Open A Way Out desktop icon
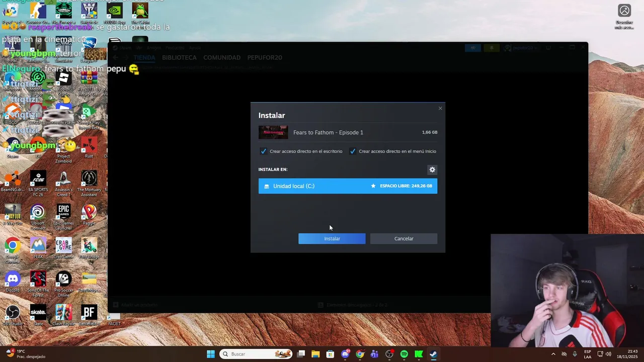The height and width of the screenshot is (362, 644). 13,215
